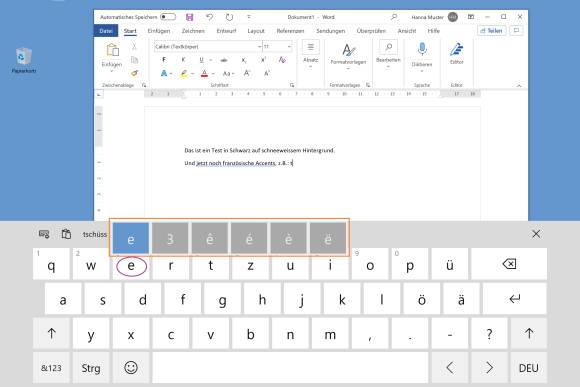Open the Formatvorlagen styles gallery
580x387 pixels.
pyautogui.click(x=348, y=56)
